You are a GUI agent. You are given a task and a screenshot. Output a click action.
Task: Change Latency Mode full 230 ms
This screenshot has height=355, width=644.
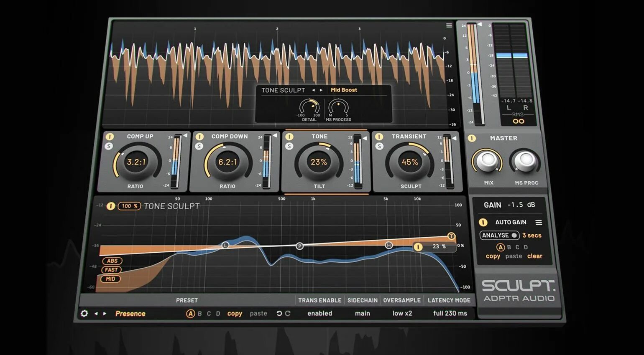(x=450, y=313)
